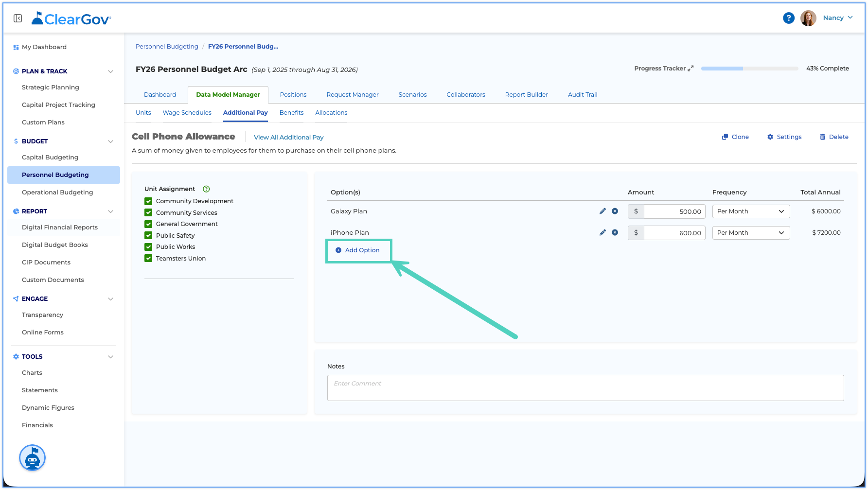Click Personnel Budgeting breadcrumb link
This screenshot has height=490, width=868.
167,47
